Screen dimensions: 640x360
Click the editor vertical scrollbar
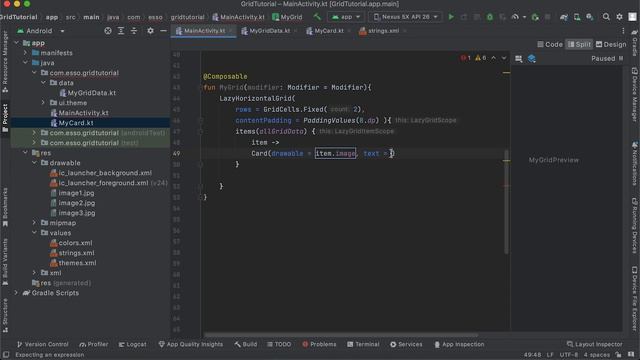(x=506, y=202)
